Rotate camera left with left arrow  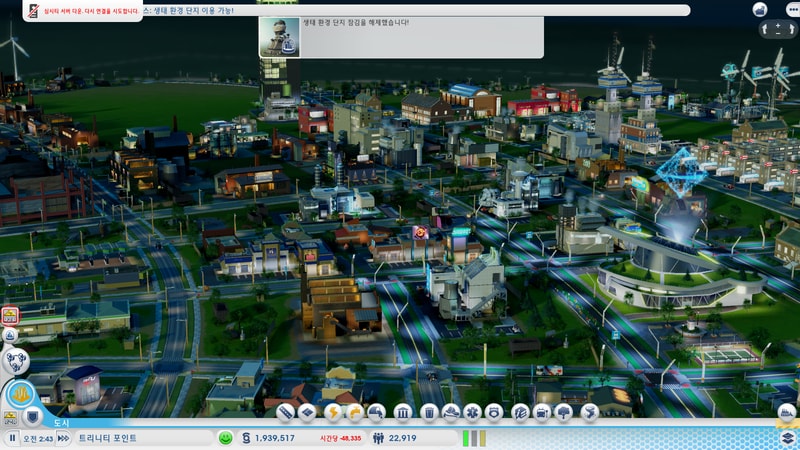pyautogui.click(x=764, y=29)
